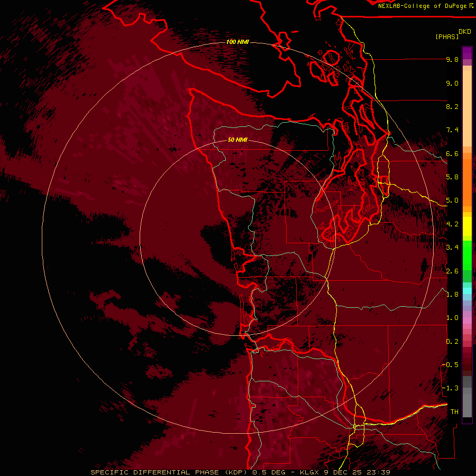
Task: Click the 0.2 legend value
Action: (452, 342)
